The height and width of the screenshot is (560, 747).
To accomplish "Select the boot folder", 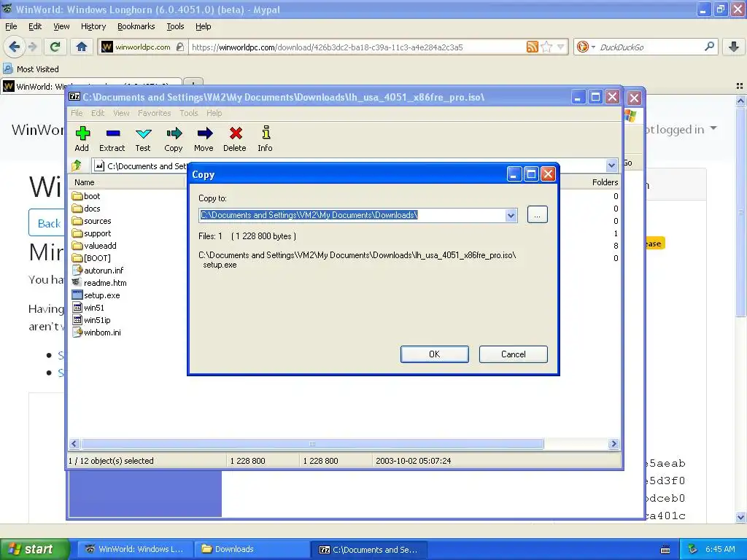I will coord(86,196).
